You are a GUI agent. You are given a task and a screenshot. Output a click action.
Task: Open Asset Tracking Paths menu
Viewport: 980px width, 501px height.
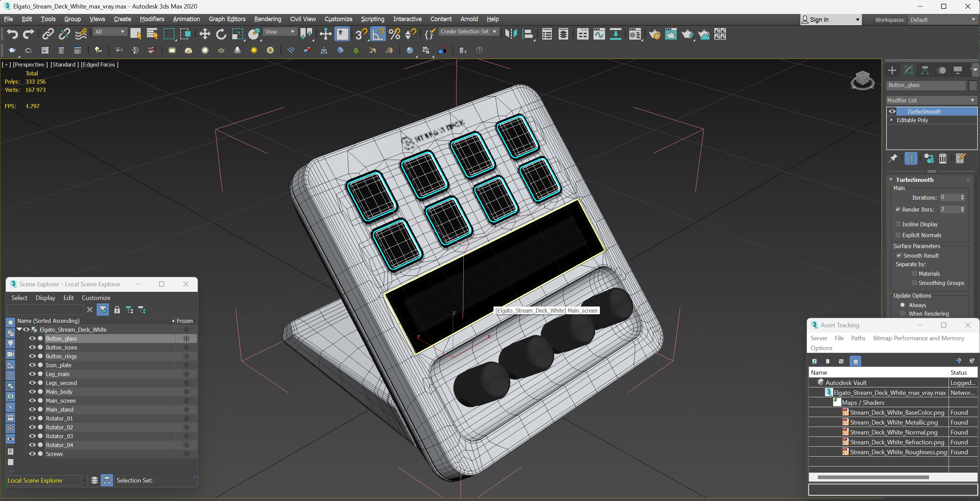tap(858, 338)
